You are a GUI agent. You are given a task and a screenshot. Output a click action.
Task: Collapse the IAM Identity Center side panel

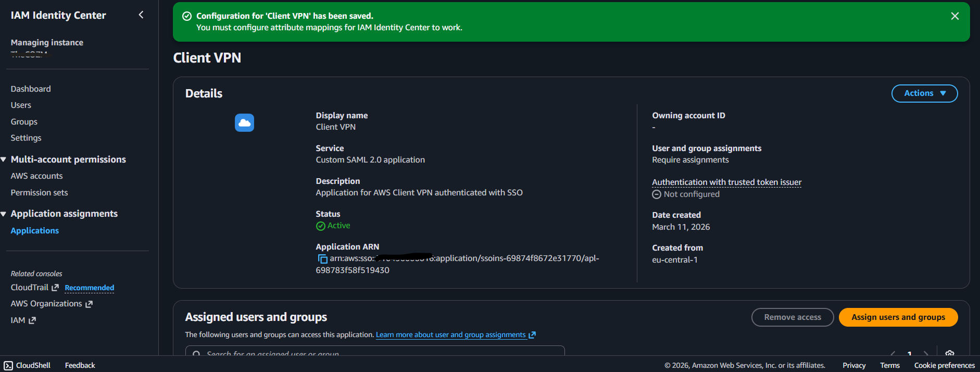(141, 15)
